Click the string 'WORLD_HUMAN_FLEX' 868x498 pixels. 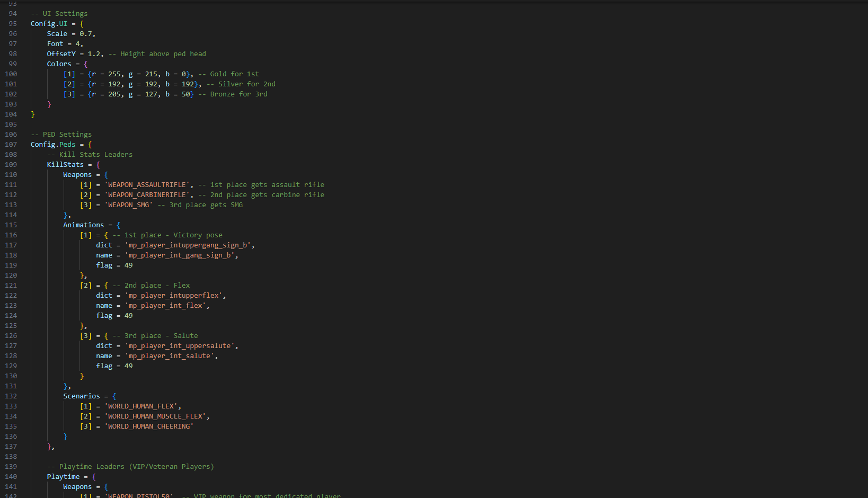tap(141, 406)
